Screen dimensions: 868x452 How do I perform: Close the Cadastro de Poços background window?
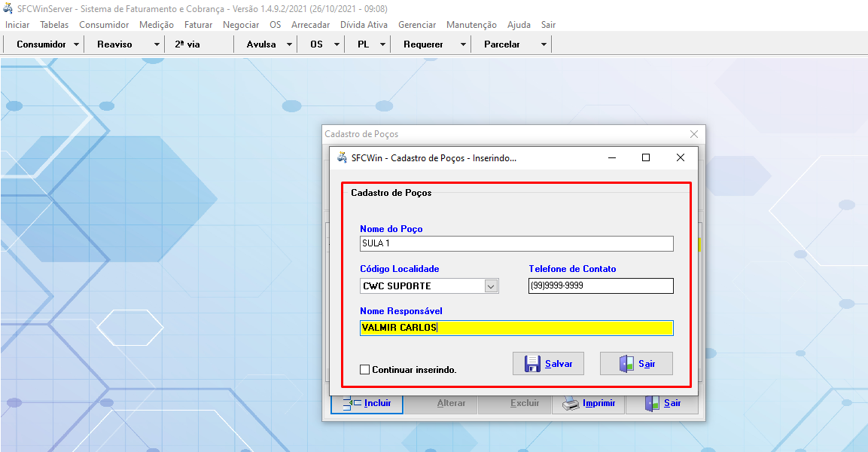coord(694,134)
